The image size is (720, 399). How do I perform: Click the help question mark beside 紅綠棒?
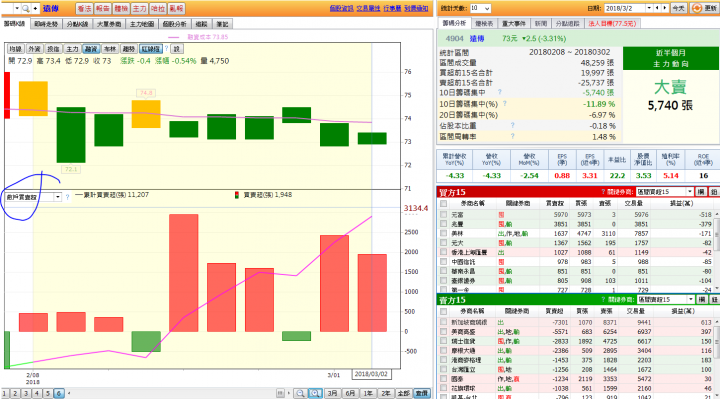pos(167,48)
